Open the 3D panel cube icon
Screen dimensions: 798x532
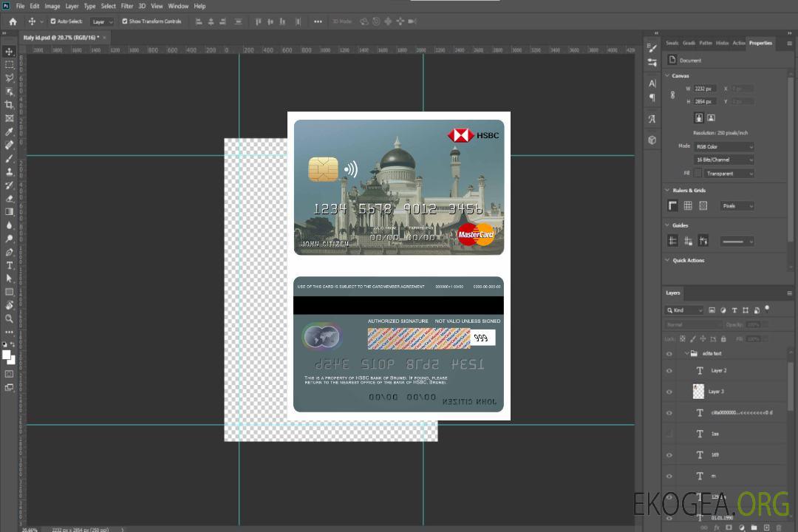[x=652, y=140]
